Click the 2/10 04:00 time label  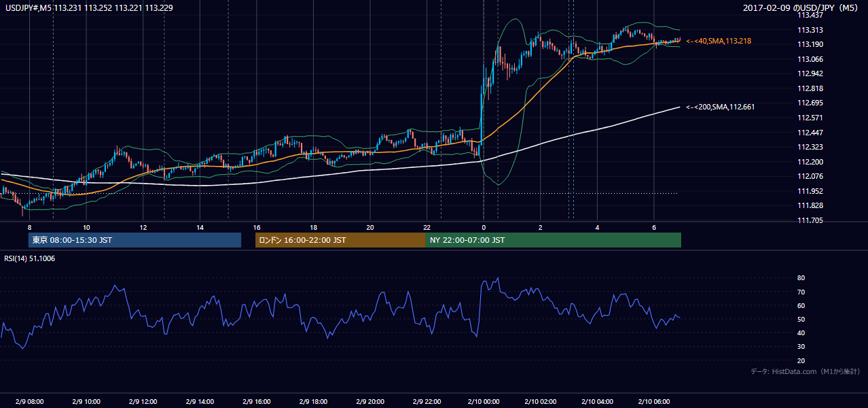tap(597, 401)
